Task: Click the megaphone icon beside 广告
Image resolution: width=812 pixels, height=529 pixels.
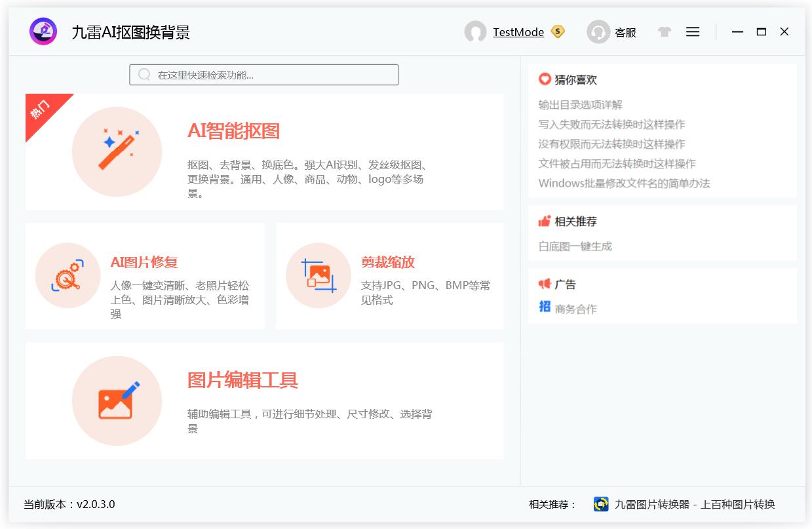Action: tap(545, 284)
